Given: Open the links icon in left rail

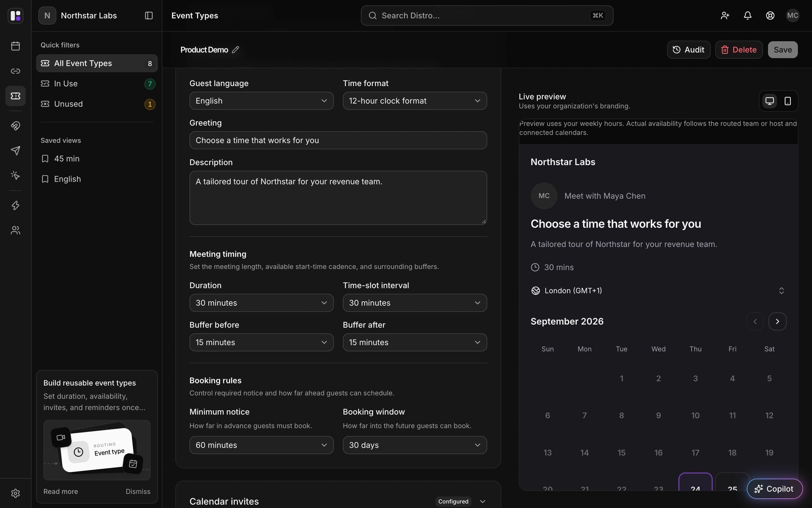Looking at the screenshot, I should coord(16,71).
